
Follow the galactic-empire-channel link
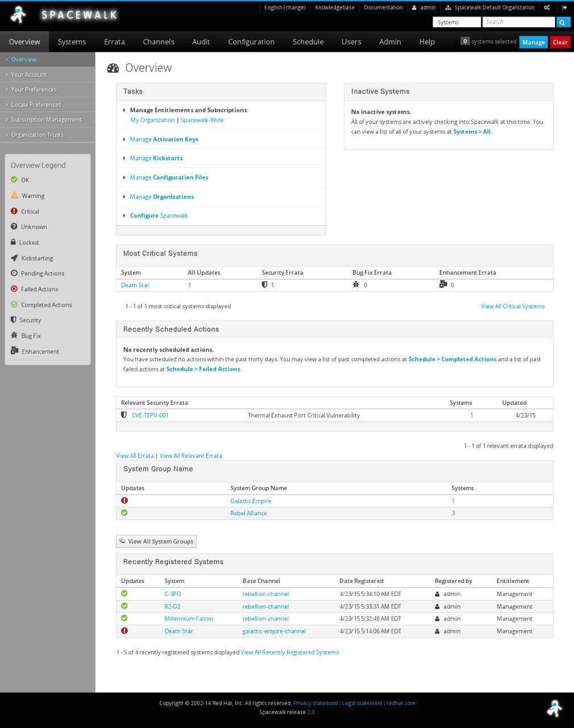tap(274, 631)
